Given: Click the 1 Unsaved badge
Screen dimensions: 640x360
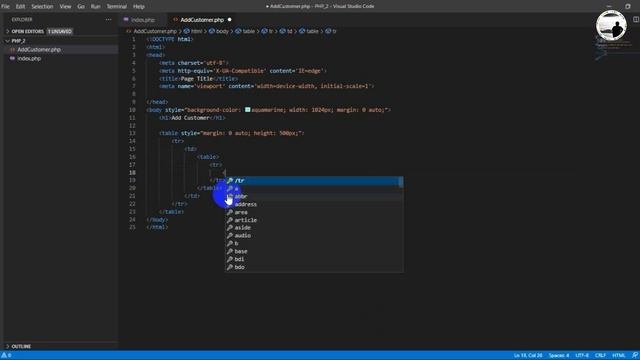Looking at the screenshot, I should pyautogui.click(x=60, y=31).
